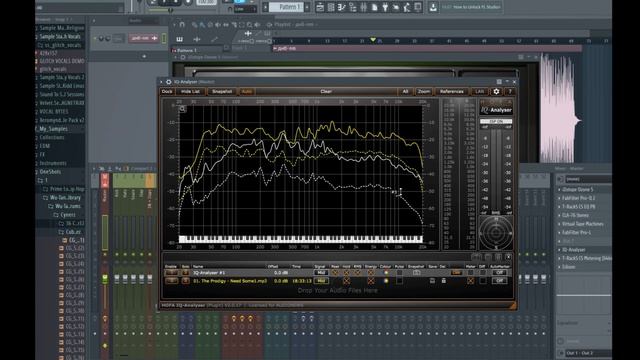640x360 pixels.
Task: Click the goniometer stereo scope display
Action: pyautogui.click(x=496, y=233)
